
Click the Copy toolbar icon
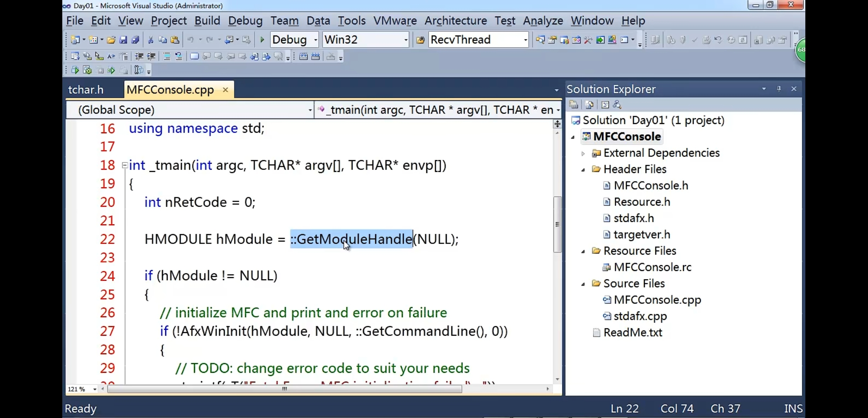click(x=163, y=40)
